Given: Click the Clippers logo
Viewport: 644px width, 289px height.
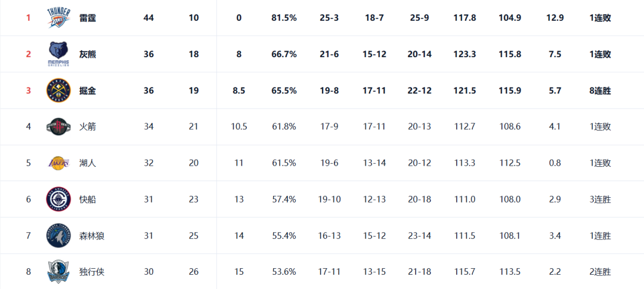Looking at the screenshot, I should (x=58, y=200).
